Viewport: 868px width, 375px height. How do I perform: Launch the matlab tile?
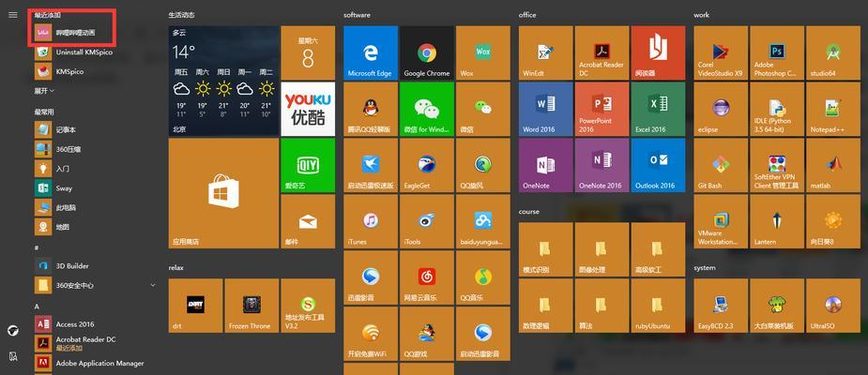(x=833, y=165)
